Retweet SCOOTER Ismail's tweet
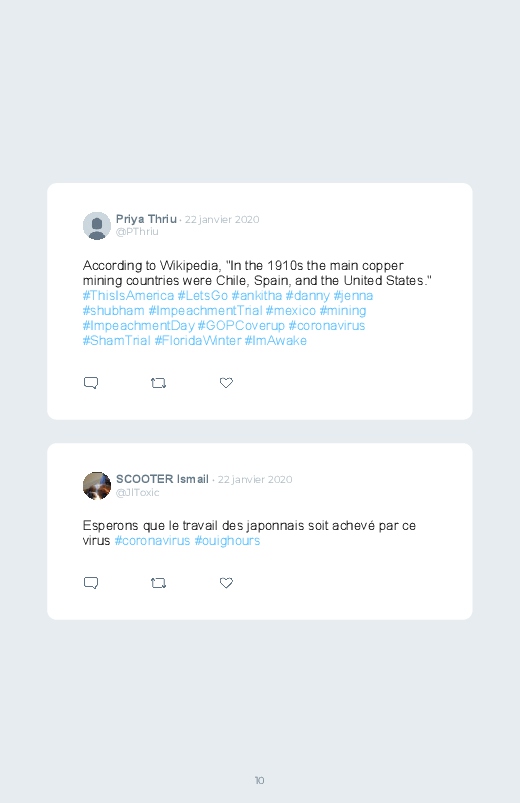 pyautogui.click(x=158, y=583)
